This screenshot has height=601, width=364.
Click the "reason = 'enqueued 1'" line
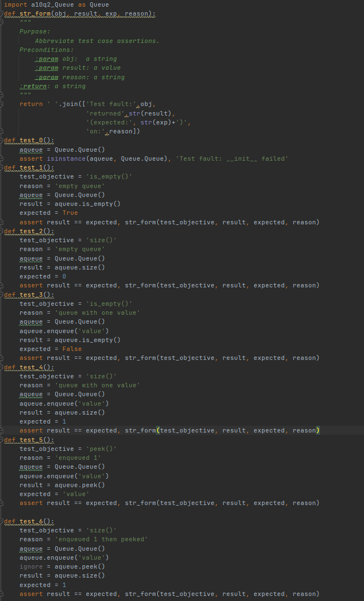(60, 458)
